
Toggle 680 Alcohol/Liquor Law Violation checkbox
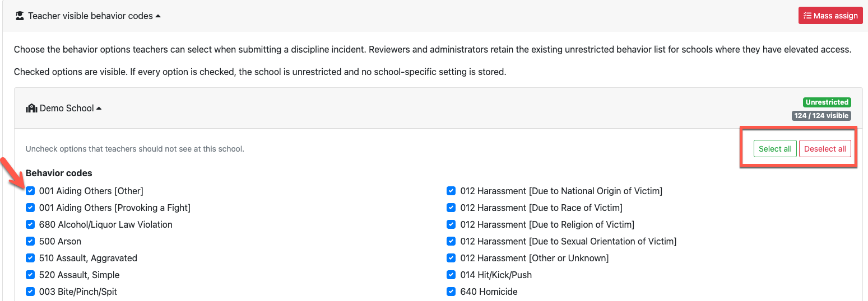pyautogui.click(x=30, y=224)
